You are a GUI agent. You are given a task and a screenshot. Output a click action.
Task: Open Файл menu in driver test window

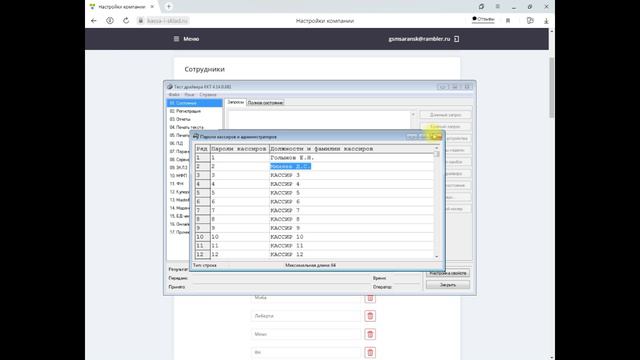pos(173,95)
